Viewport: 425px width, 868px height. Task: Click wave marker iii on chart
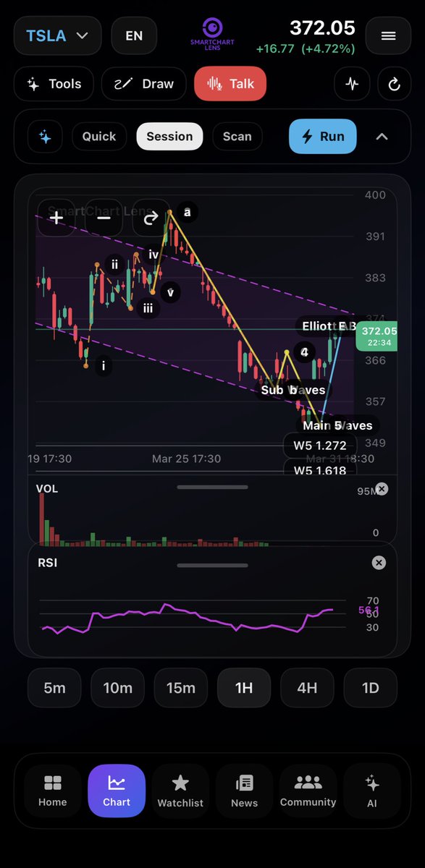148,307
